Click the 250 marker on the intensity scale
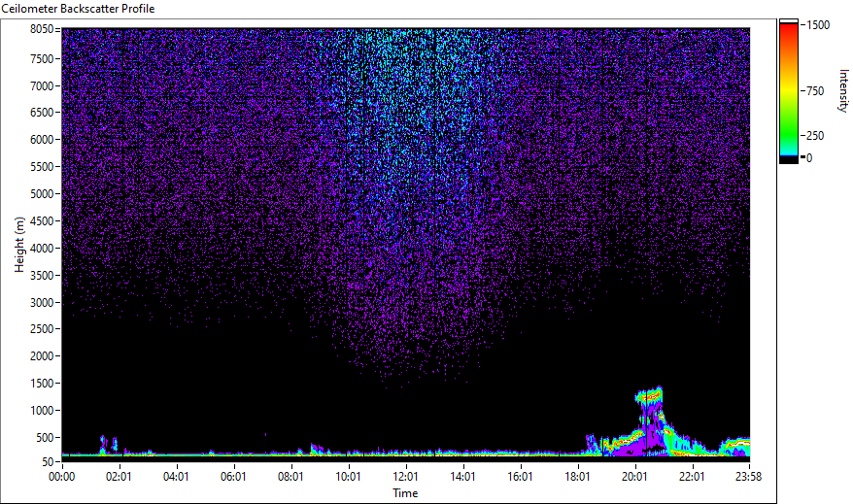This screenshot has width=853, height=504. pos(815,136)
